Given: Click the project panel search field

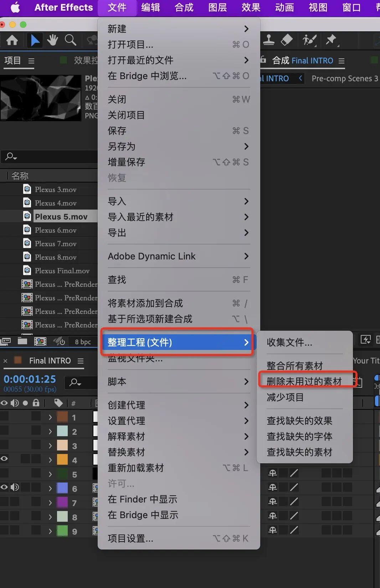Looking at the screenshot, I should point(49,156).
